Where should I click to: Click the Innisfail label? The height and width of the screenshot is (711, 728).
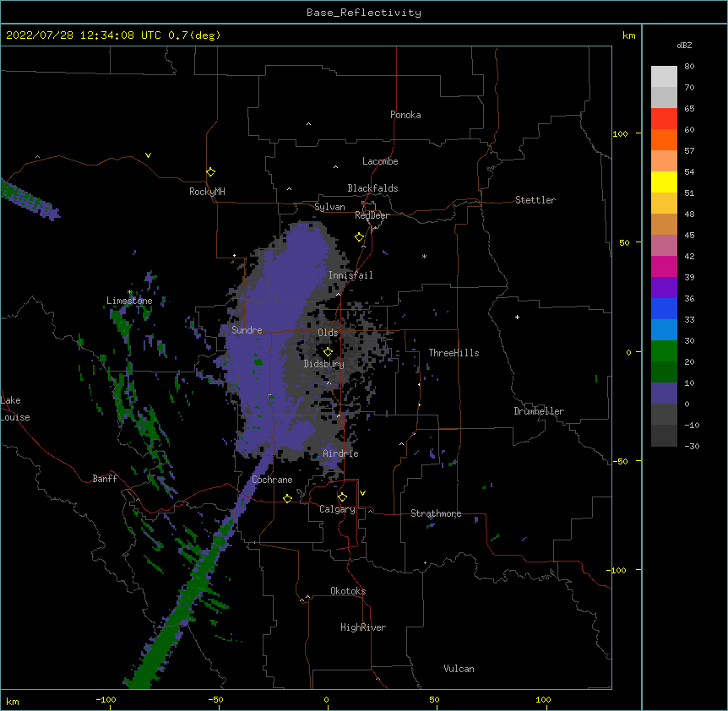pyautogui.click(x=350, y=275)
